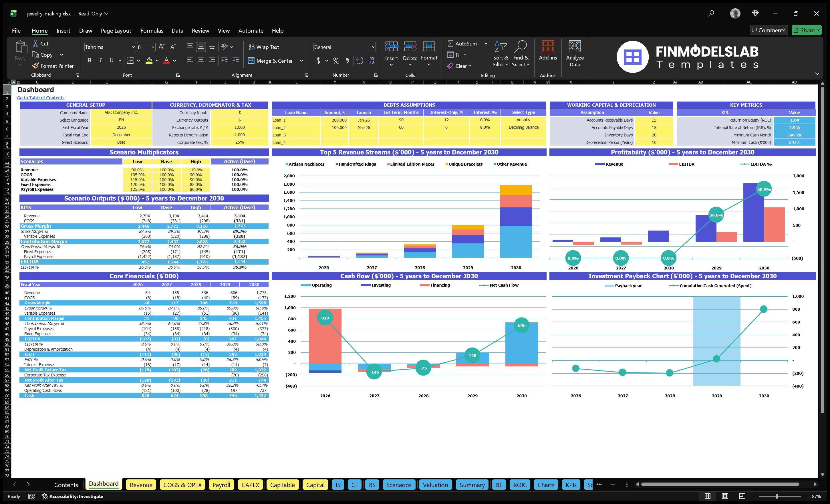Screen dimensions: 830x504
Task: Toggle bold formatting
Action: (89, 60)
